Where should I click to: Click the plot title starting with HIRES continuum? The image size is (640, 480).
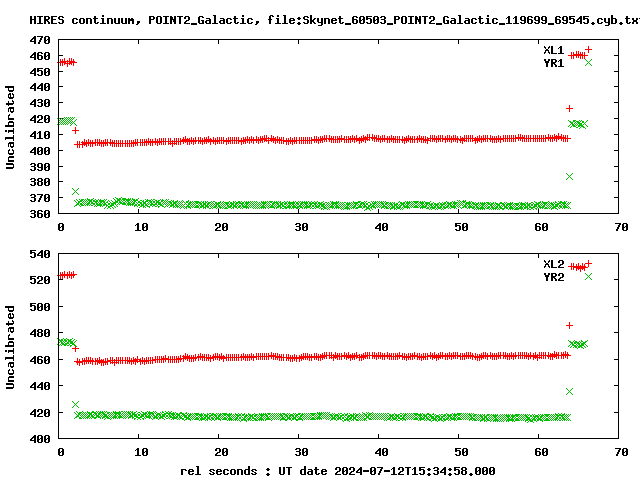334,20
